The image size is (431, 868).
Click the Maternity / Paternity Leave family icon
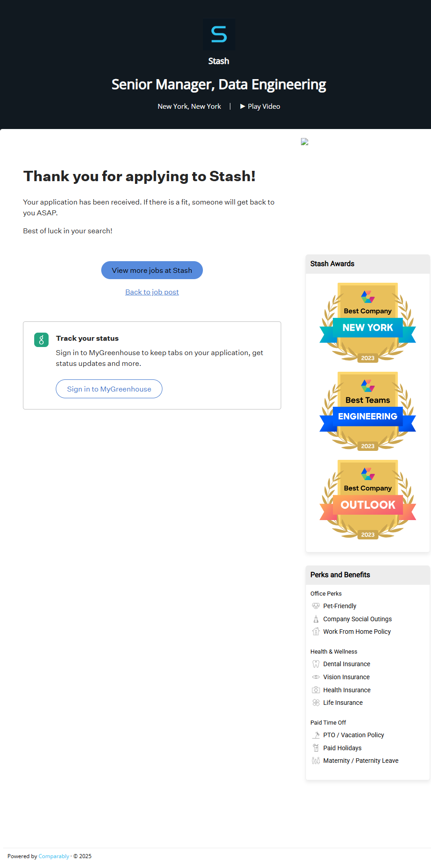pos(316,761)
